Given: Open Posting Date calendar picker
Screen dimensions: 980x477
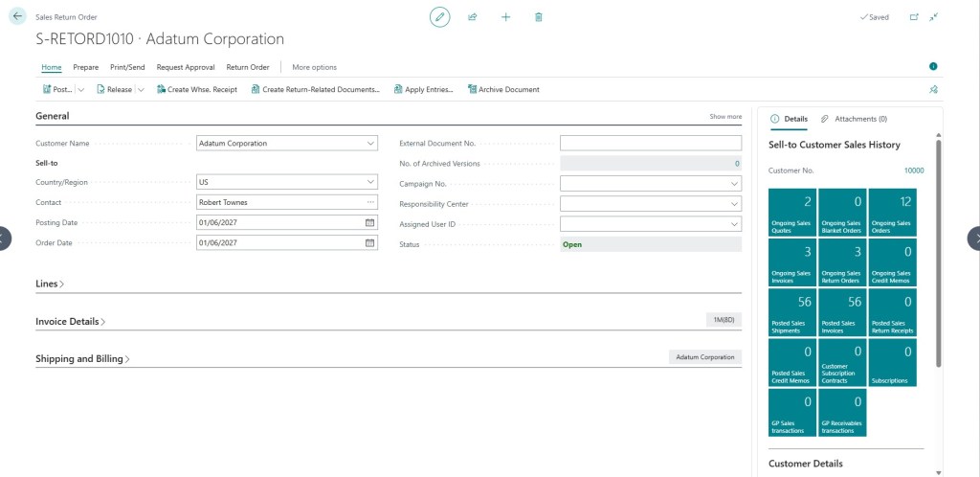Looking at the screenshot, I should tap(369, 222).
